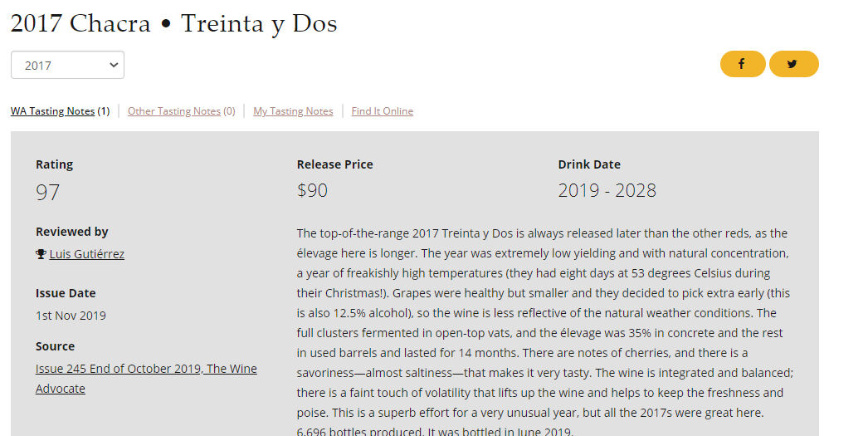Click the rating score 97
This screenshot has height=436, width=868.
tap(48, 193)
